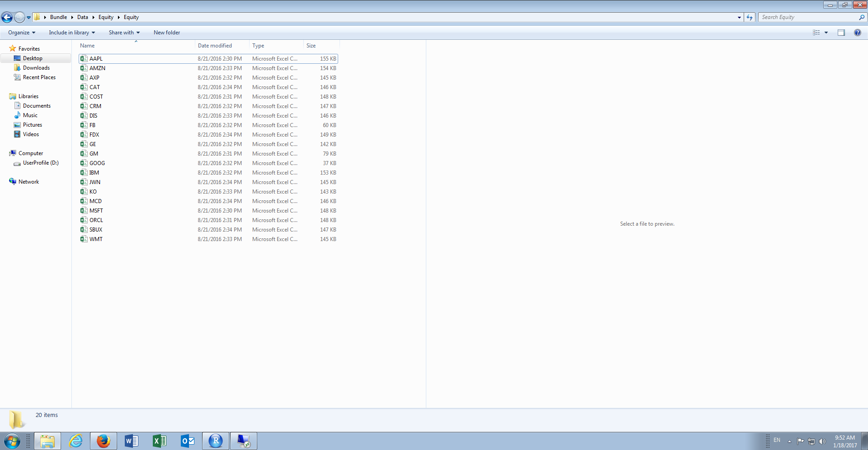This screenshot has width=868, height=450.
Task: Open the Windows Start menu
Action: (x=12, y=441)
